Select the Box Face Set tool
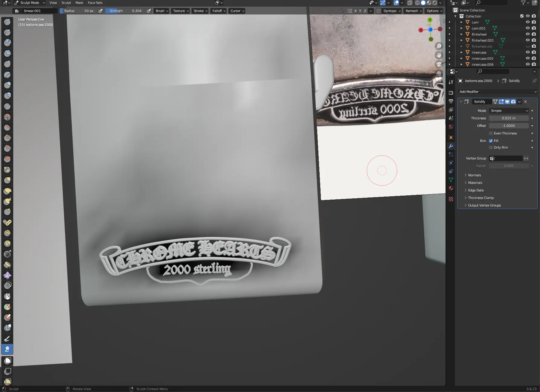 click(x=7, y=381)
